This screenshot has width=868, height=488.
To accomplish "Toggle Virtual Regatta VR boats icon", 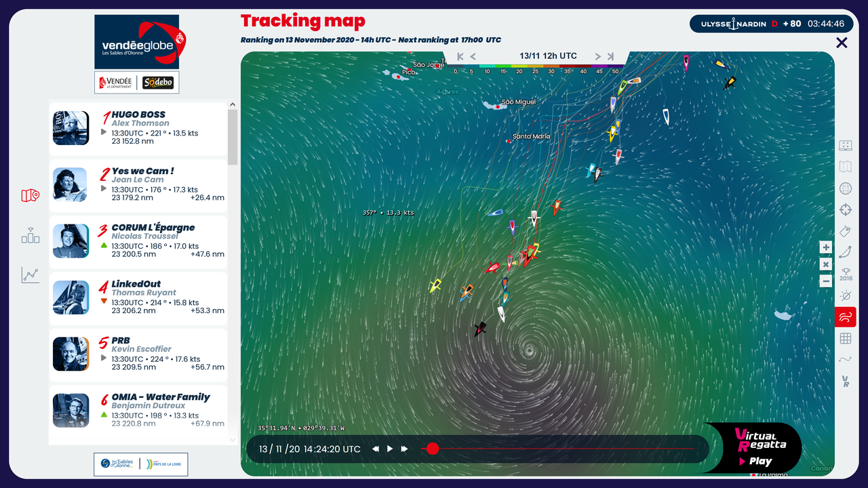I will [846, 381].
